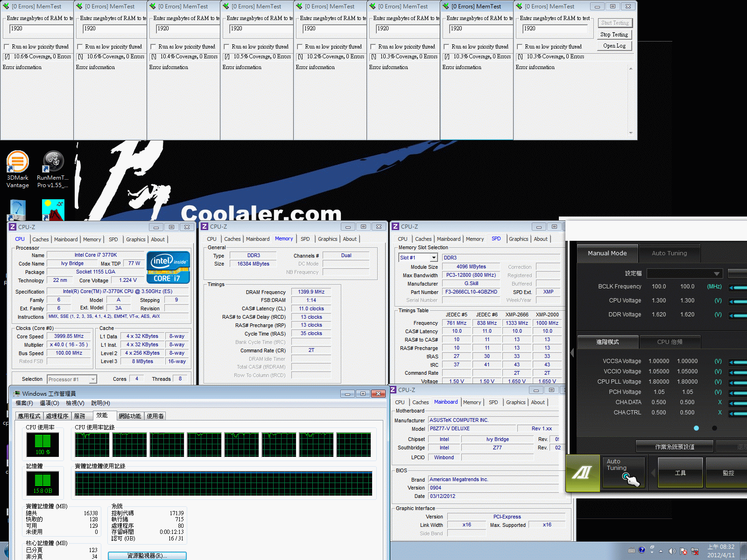Image resolution: width=747 pixels, height=560 pixels.
Task: Click title icon of the MemTest window with Open Log
Action: [x=519, y=7]
